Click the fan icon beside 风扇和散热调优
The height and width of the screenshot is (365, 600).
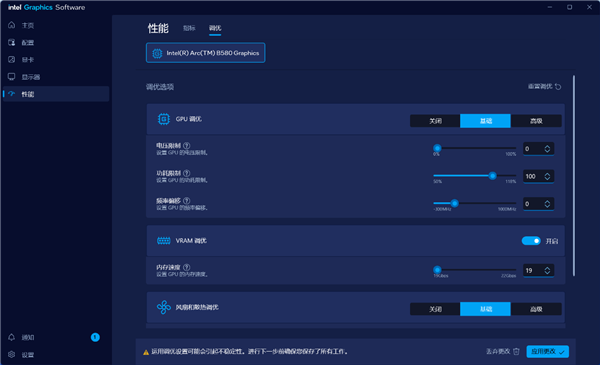164,307
